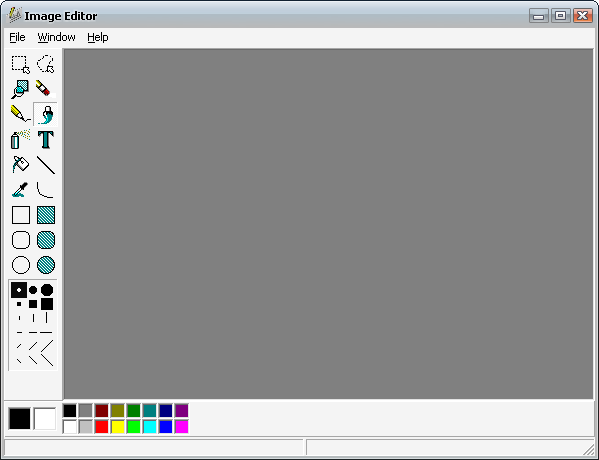Image resolution: width=599 pixels, height=460 pixels.
Task: Pick the olive palette swatch
Action: (118, 411)
